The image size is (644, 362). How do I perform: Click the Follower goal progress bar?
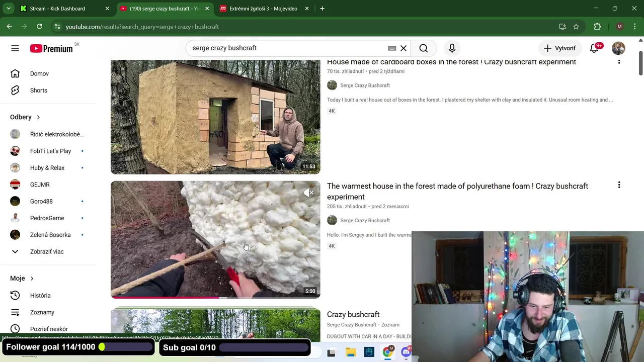coord(126,347)
